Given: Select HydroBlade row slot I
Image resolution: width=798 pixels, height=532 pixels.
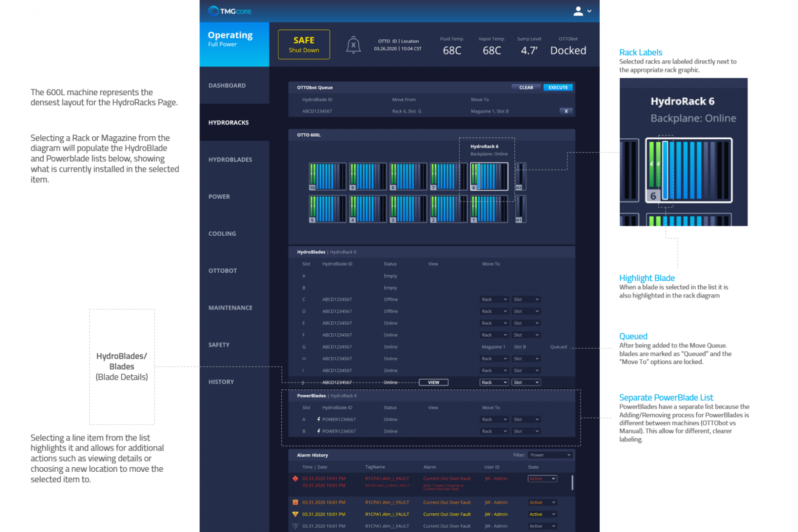Looking at the screenshot, I should [432, 371].
